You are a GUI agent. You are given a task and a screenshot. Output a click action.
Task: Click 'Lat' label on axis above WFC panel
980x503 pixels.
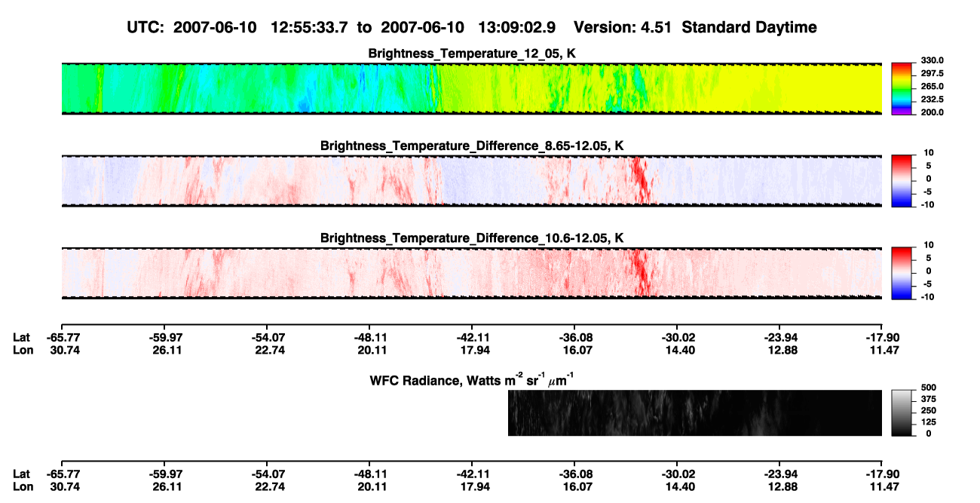(x=22, y=338)
